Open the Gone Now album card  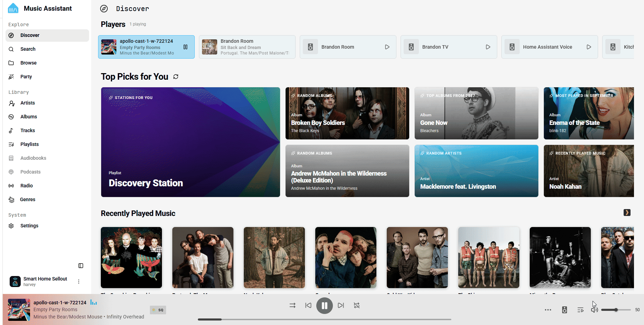click(477, 113)
